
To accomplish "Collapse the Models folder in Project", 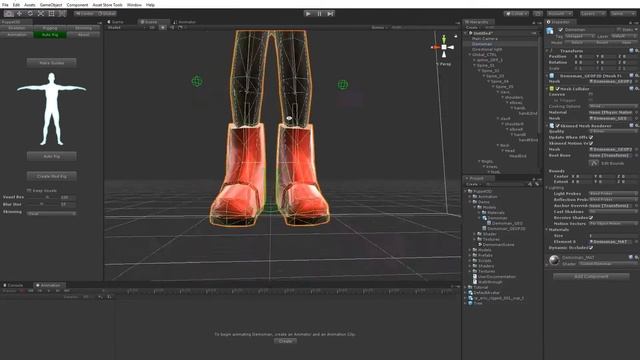I will [x=475, y=207].
